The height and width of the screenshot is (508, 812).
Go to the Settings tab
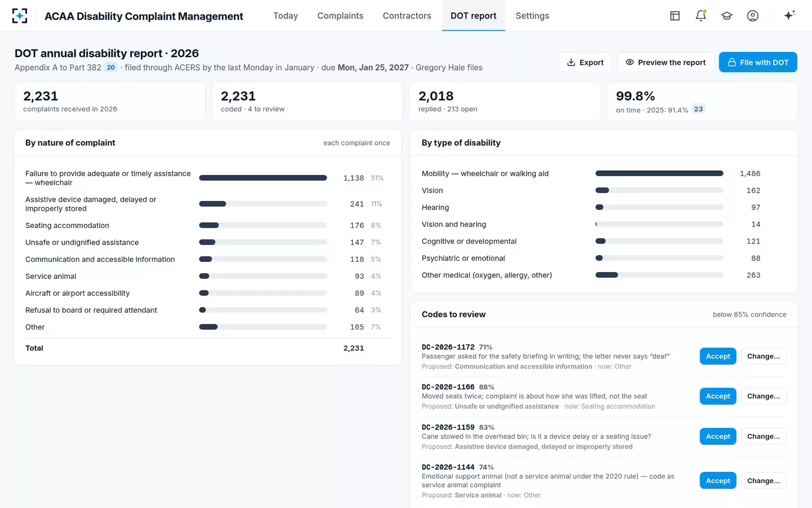click(532, 16)
